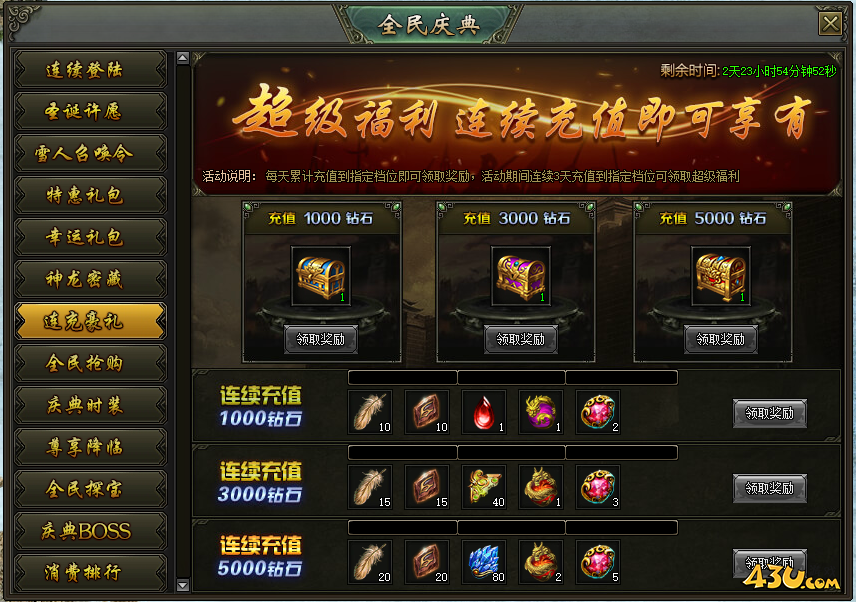Click the red-gold chest for 5000 钻石

coord(721,276)
